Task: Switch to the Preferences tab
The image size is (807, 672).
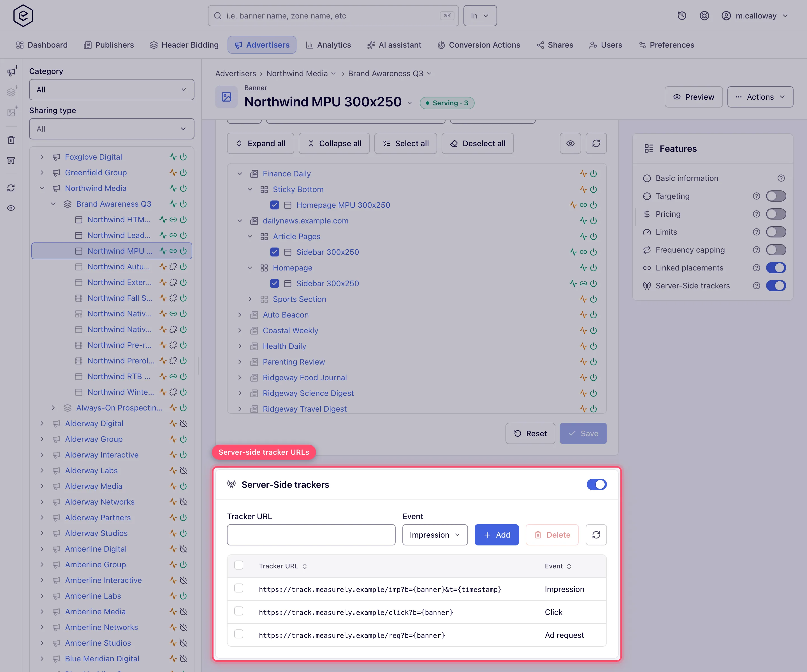Action: (666, 45)
